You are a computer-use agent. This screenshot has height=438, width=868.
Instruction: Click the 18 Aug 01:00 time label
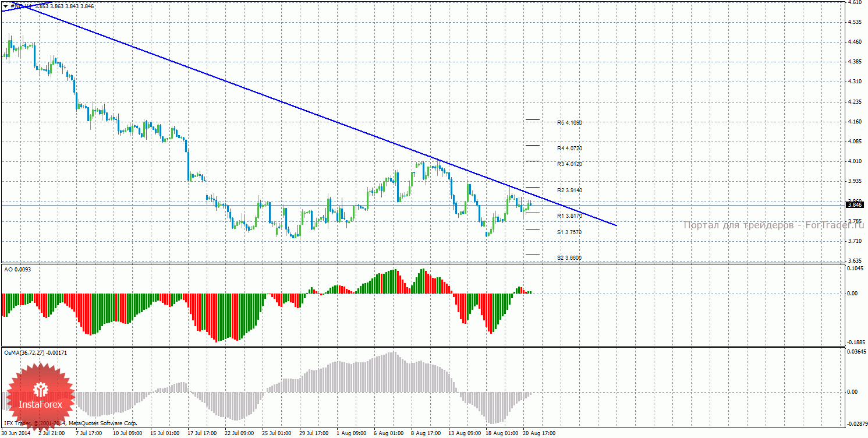(x=501, y=433)
